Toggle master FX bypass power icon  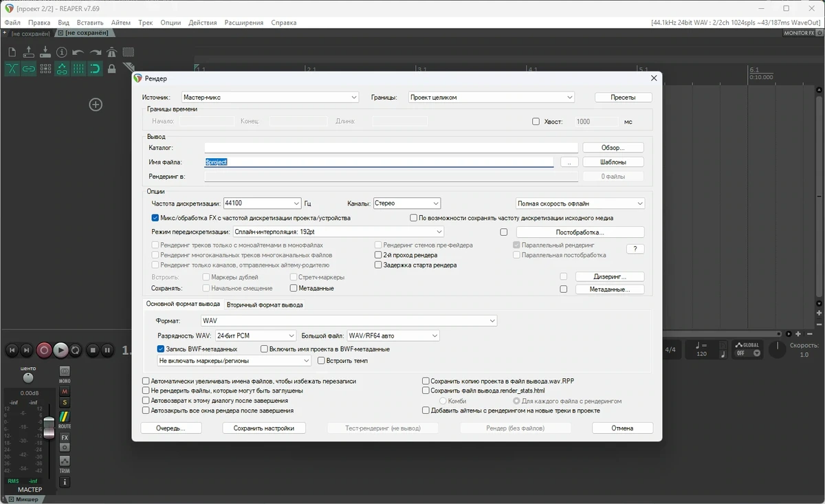click(65, 448)
